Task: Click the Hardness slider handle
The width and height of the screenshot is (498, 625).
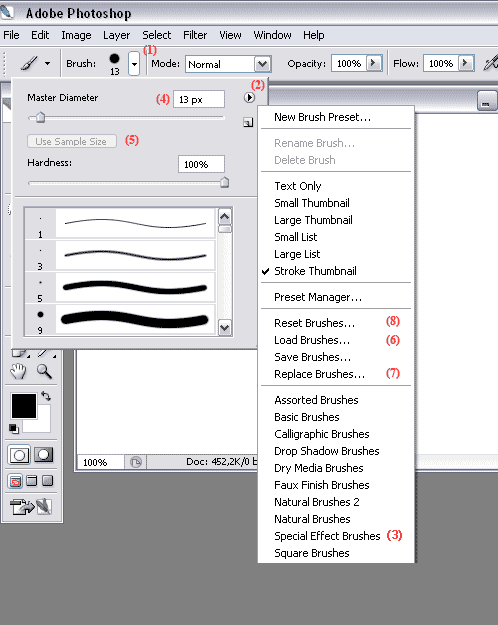Action: click(224, 183)
